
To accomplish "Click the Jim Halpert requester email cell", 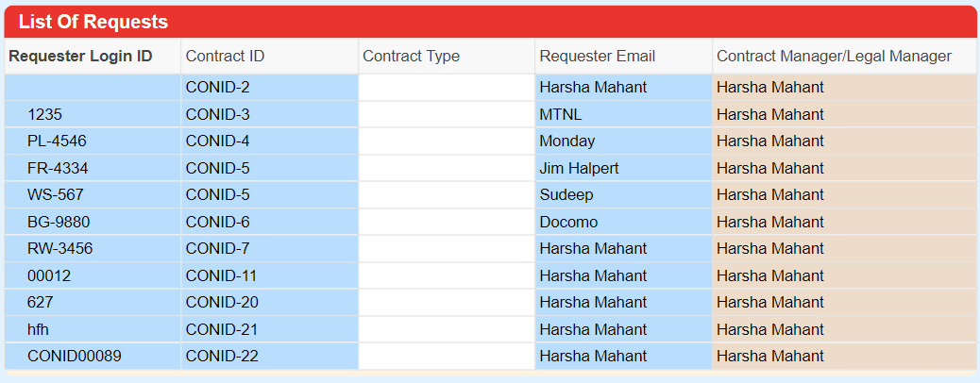I will tap(623, 168).
